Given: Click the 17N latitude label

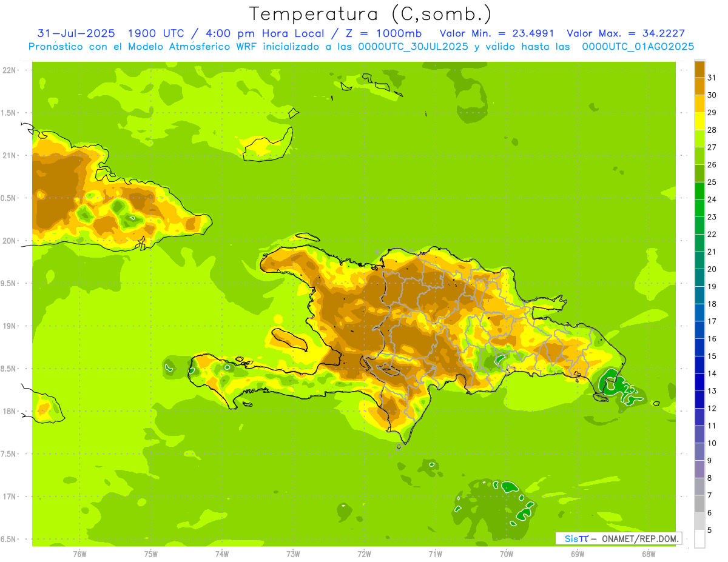Looking at the screenshot, I should (x=10, y=497).
